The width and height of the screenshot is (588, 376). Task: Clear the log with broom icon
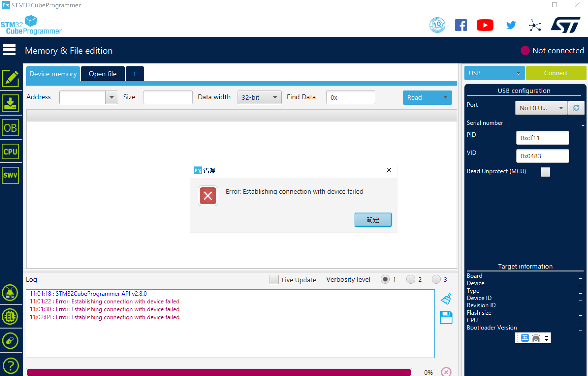tap(446, 299)
